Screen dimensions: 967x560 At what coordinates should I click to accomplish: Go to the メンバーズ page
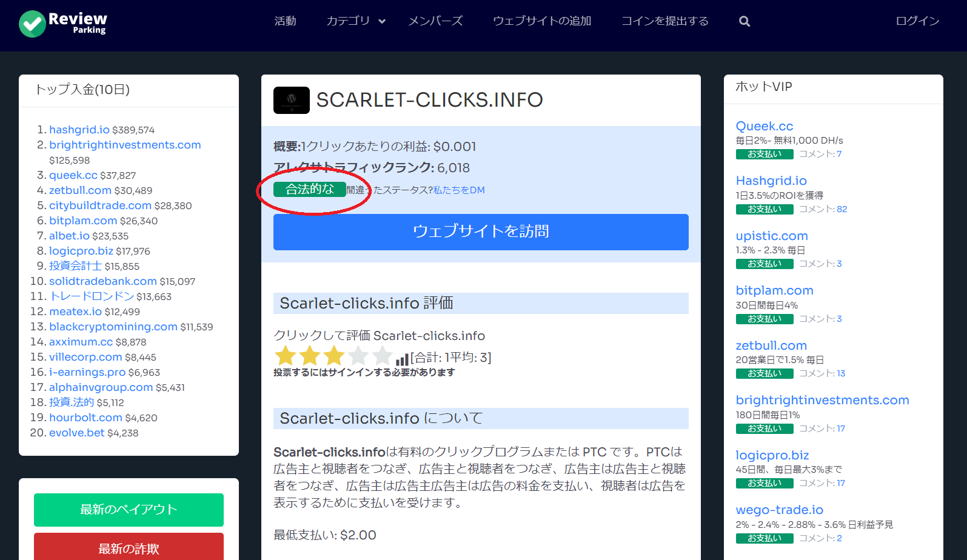[x=435, y=21]
